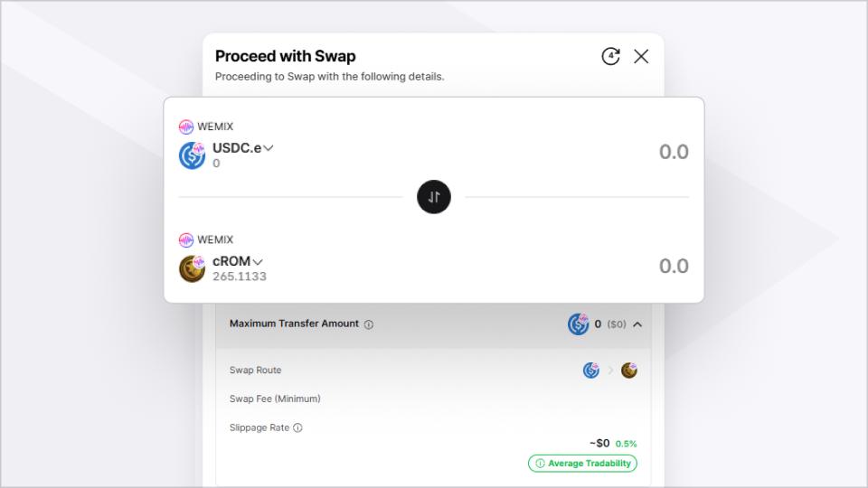Swap token direction with center arrows button

pos(434,197)
